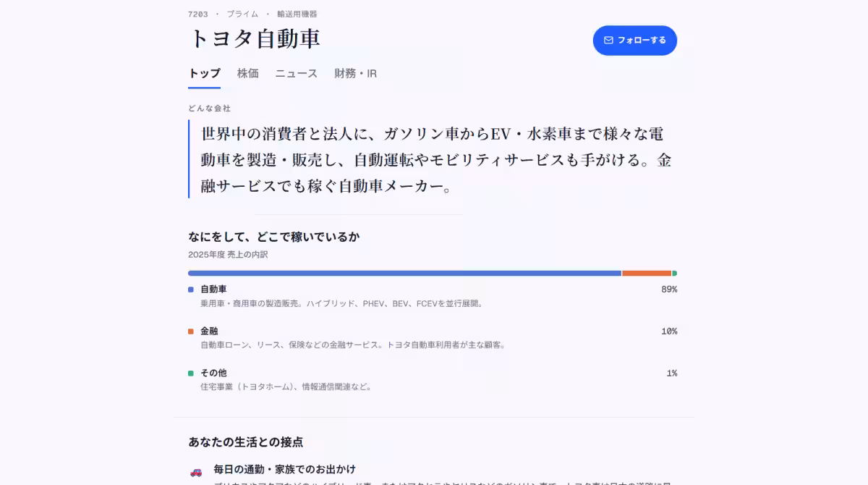Click the 89% value

pos(669,290)
